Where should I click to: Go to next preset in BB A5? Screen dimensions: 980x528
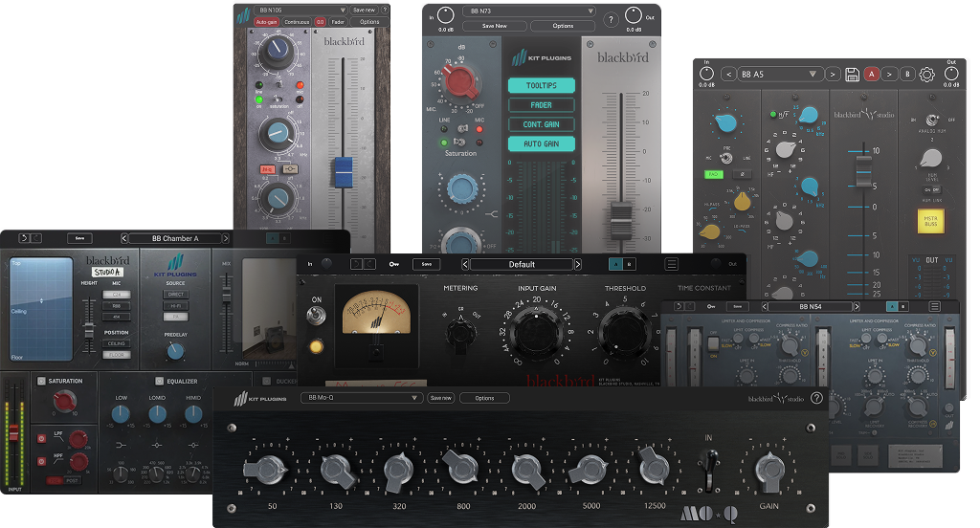pos(832,75)
